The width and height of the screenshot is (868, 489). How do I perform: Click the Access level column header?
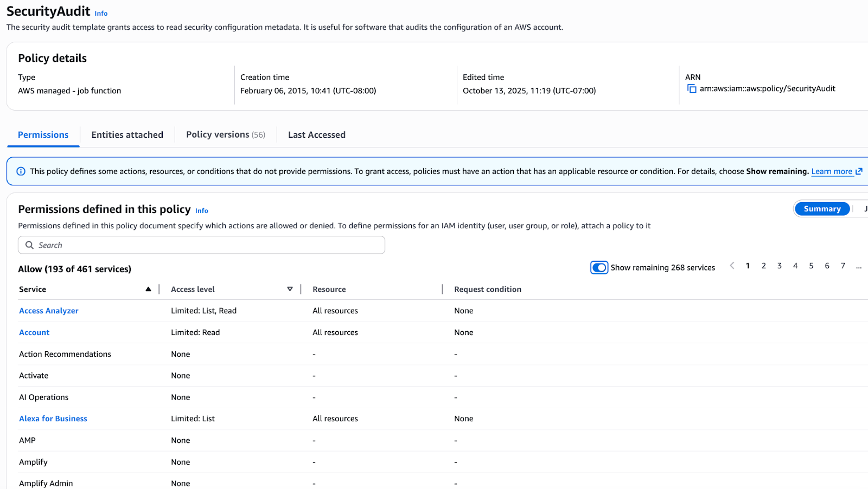193,289
